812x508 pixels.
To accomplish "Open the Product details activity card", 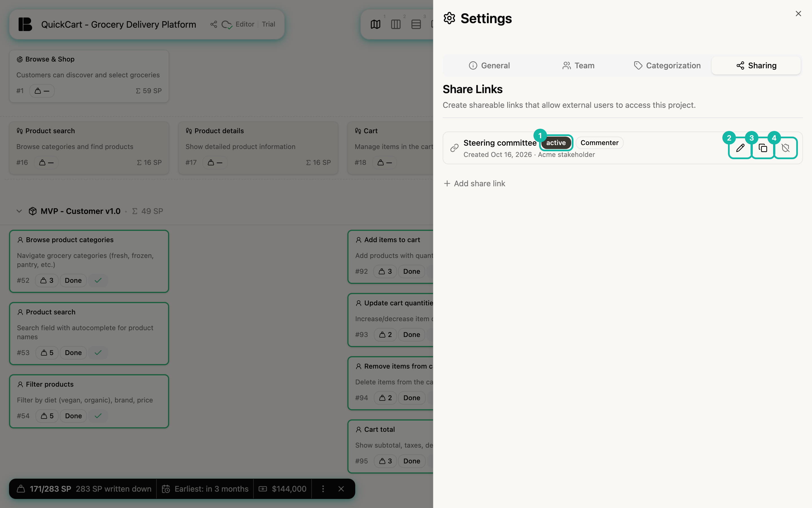I will 258,148.
